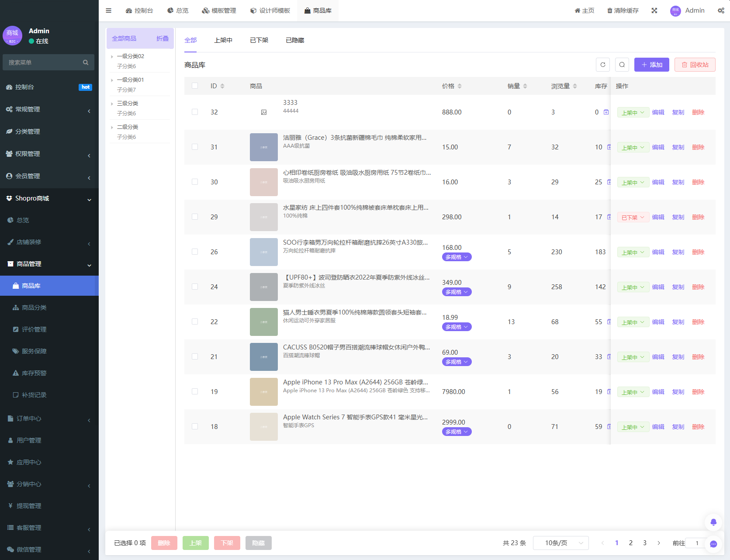Open the settings gear at top right
This screenshot has height=560, width=730.
722,10
